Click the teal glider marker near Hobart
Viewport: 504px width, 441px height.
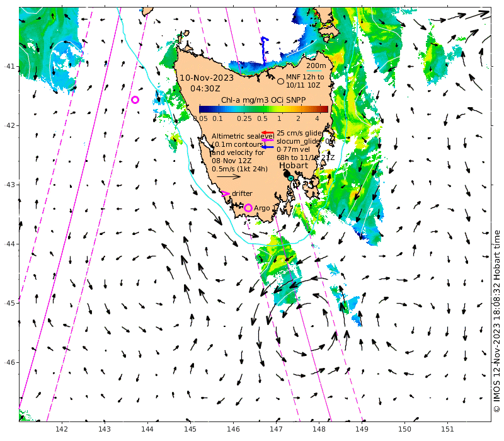point(290,178)
